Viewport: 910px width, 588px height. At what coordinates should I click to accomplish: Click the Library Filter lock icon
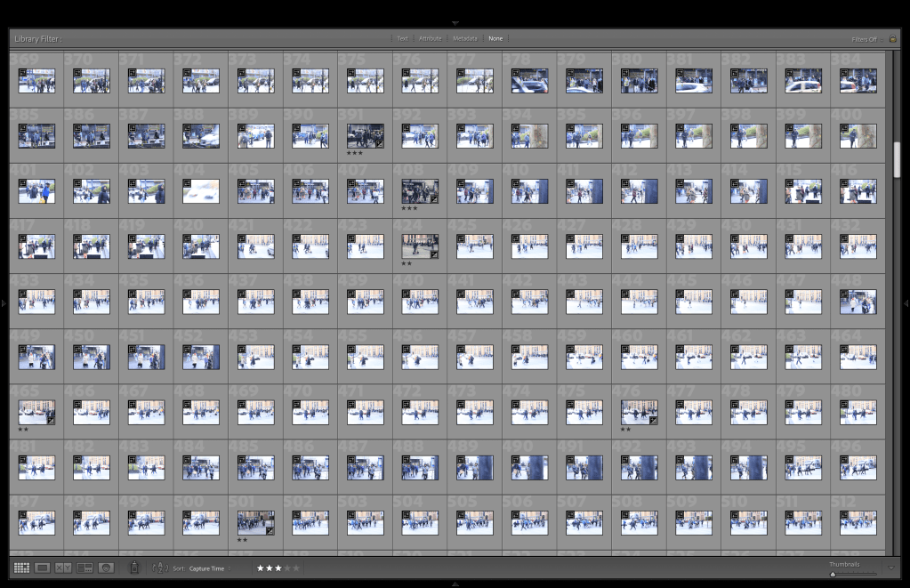point(892,39)
